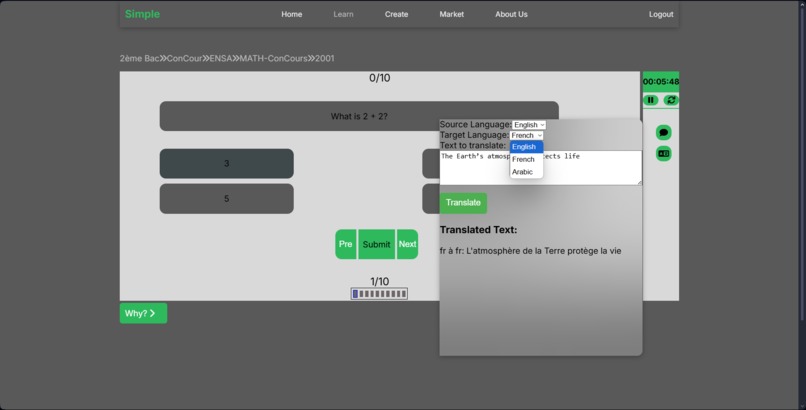
Task: Click breadcrumb ConCour
Action: coord(184,59)
